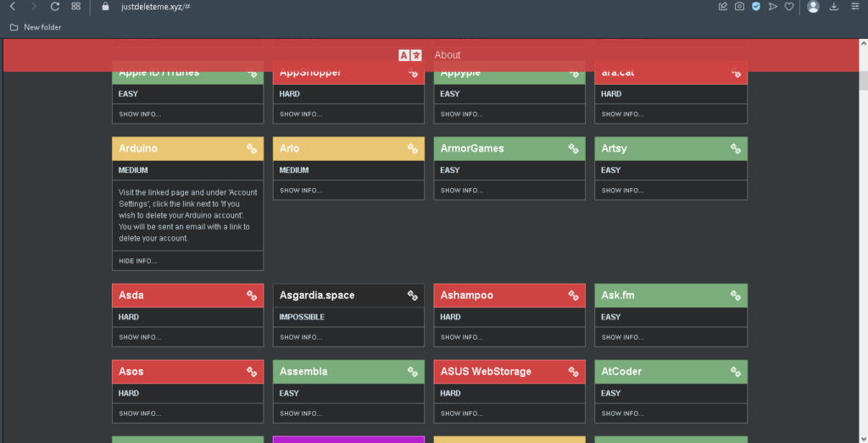Open the Ashampoo link chain icon

(x=574, y=296)
